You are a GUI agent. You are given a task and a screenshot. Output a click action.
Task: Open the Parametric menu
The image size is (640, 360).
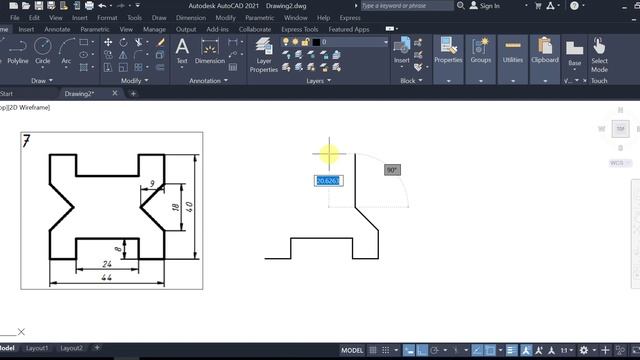[x=260, y=18]
